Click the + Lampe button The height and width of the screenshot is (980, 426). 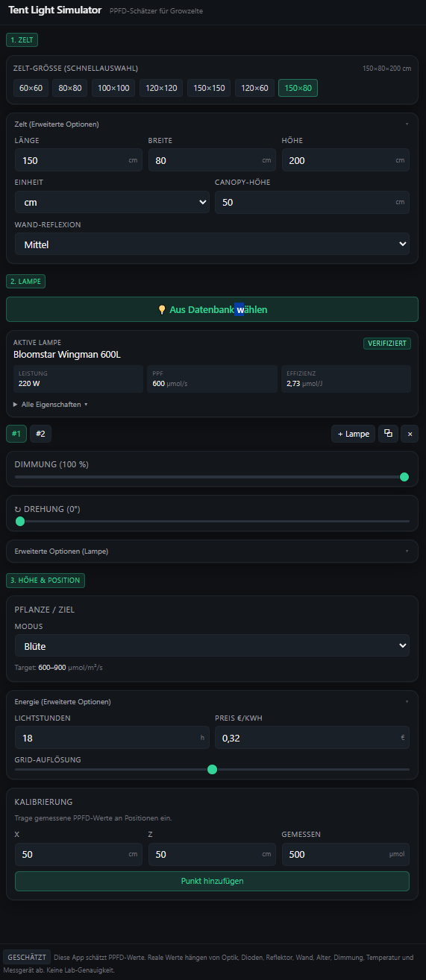tap(353, 434)
